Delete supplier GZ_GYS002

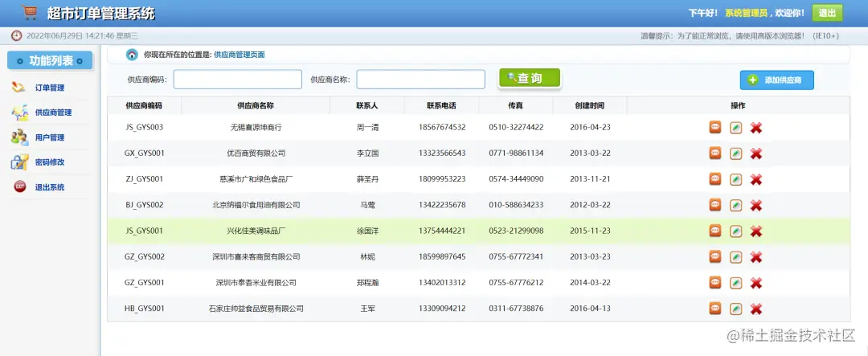(756, 257)
